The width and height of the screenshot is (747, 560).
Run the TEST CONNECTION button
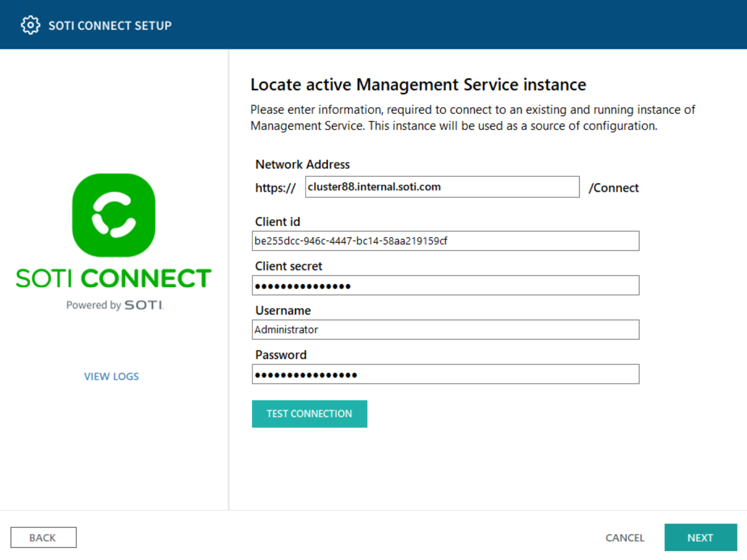309,414
